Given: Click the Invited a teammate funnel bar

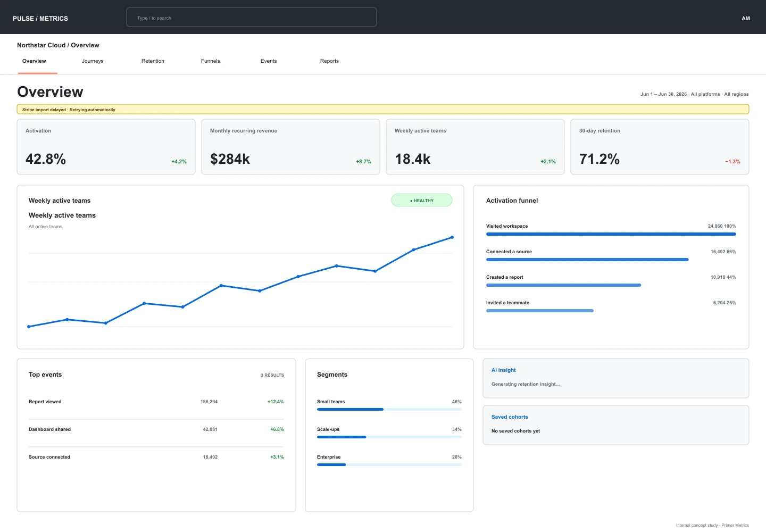Looking at the screenshot, I should [540, 311].
